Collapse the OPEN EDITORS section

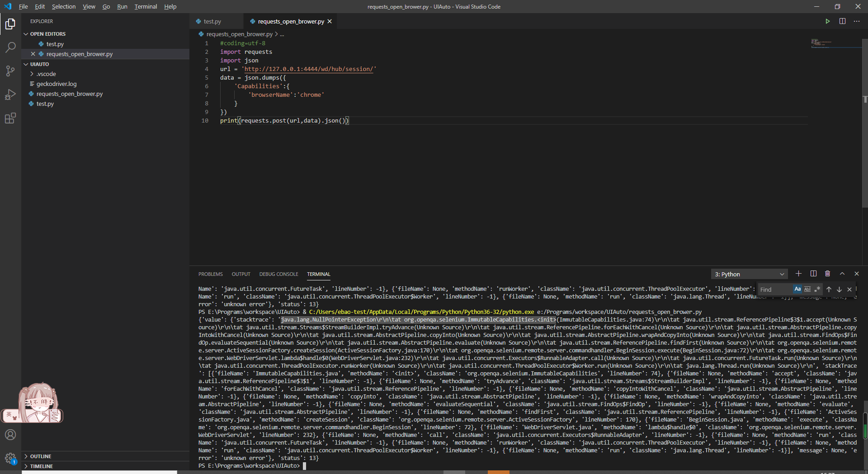[x=105, y=34]
